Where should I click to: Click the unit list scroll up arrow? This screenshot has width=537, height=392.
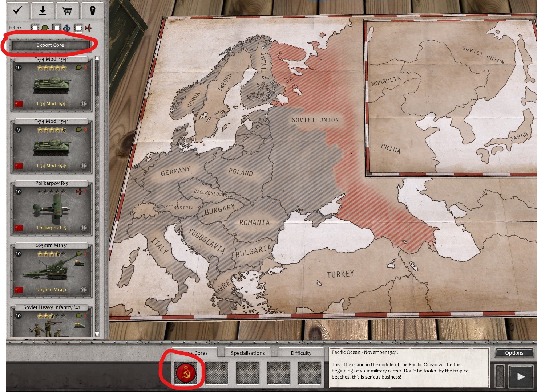97,58
